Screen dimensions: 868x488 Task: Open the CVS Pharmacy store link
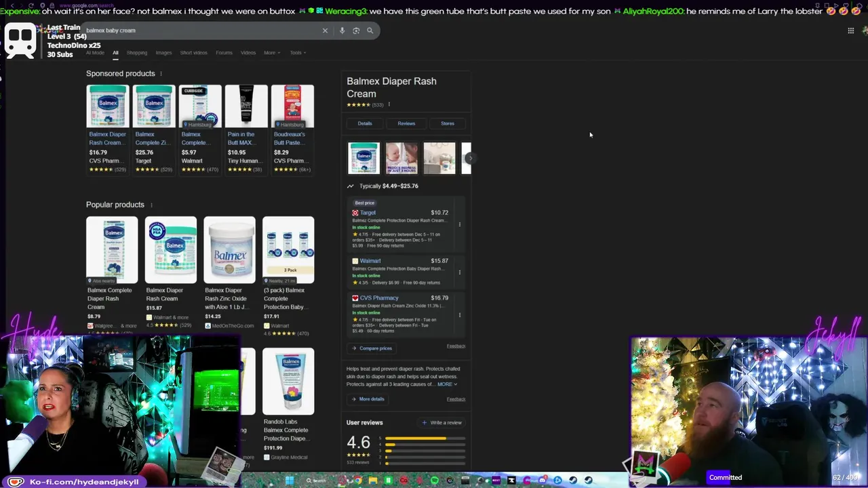(x=379, y=298)
